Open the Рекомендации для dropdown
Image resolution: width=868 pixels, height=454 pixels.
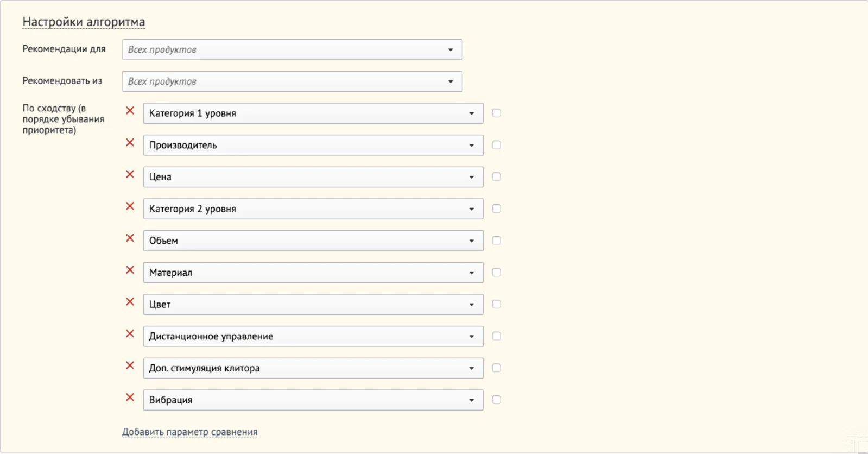(x=292, y=49)
